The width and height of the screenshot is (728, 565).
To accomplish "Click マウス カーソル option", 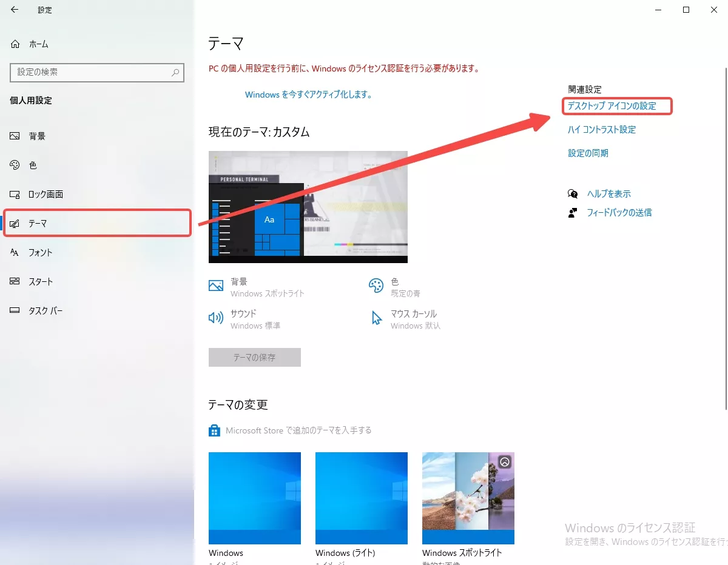I will coord(405,319).
